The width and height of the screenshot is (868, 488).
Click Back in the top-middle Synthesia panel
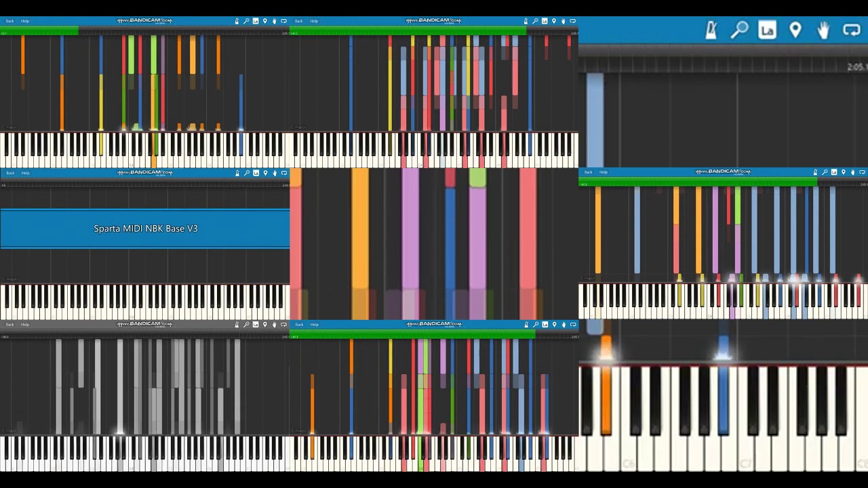(299, 21)
